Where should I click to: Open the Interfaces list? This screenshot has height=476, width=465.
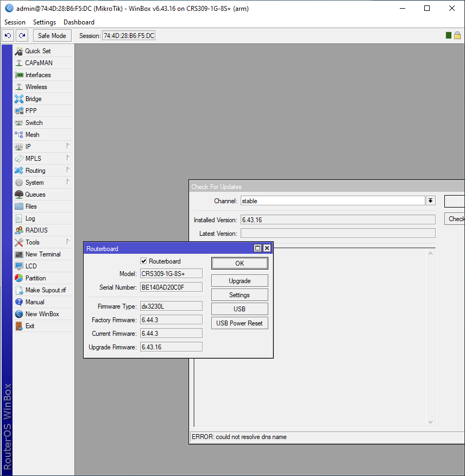(x=43, y=75)
